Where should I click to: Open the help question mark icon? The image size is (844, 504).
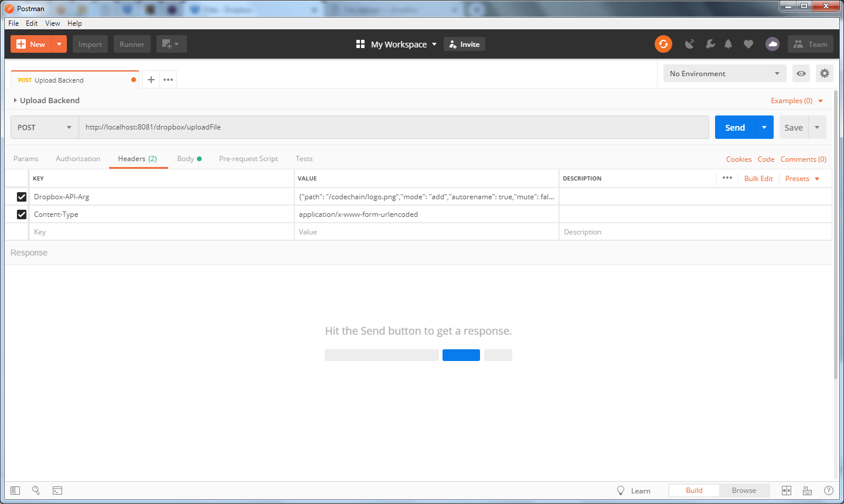point(828,491)
